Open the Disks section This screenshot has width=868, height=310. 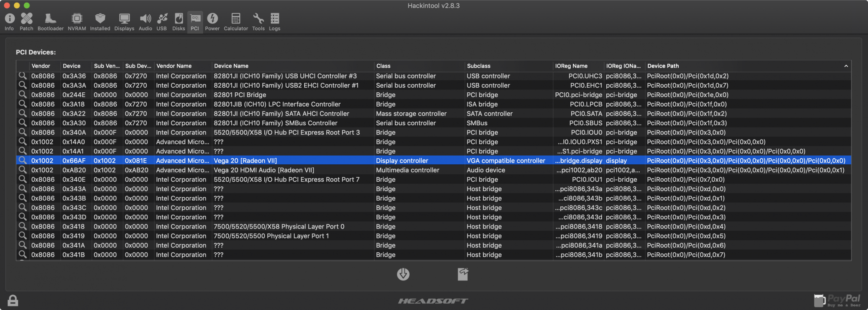(179, 22)
